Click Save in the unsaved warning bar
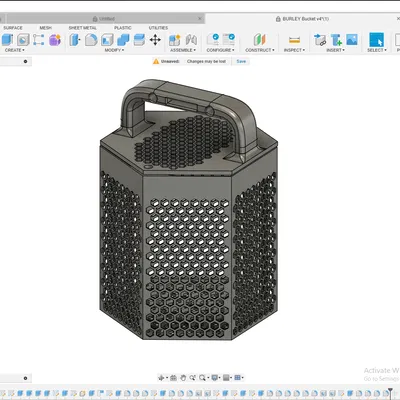The width and height of the screenshot is (400, 400). point(241,61)
